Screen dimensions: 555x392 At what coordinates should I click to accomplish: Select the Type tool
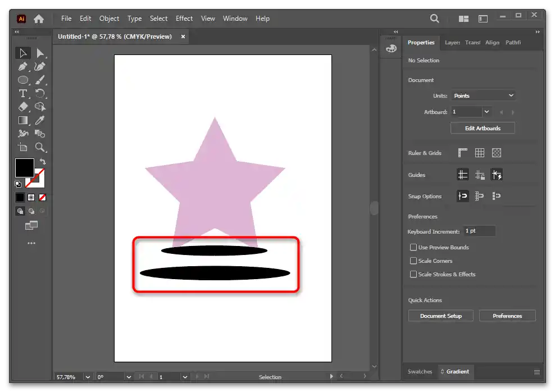point(23,93)
